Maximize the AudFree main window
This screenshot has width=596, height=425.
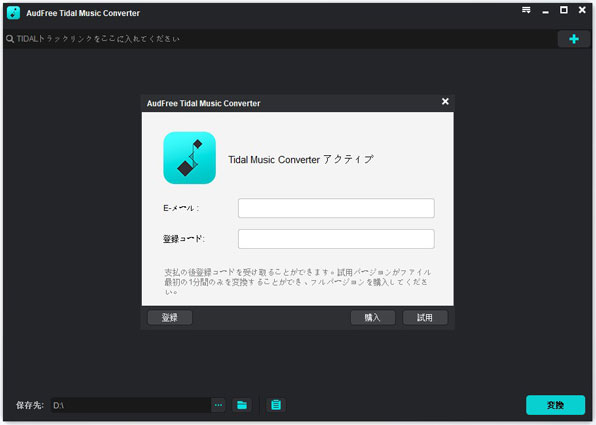tap(564, 10)
